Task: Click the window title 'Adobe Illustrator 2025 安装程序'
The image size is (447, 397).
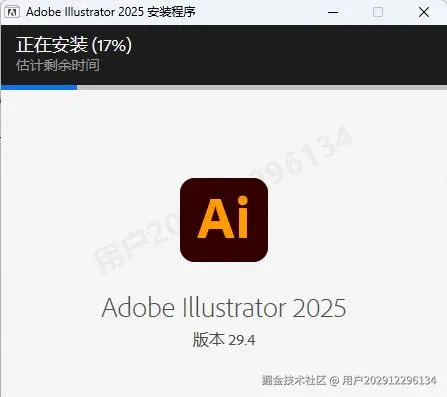Action: 111,12
